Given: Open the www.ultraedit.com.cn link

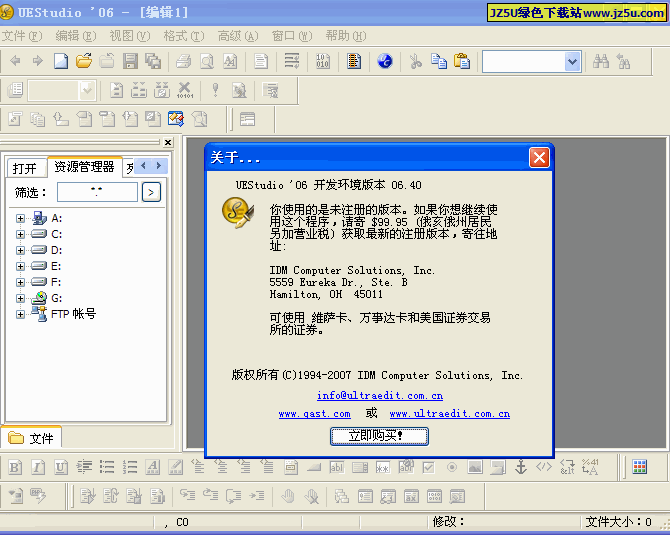Looking at the screenshot, I should 450,414.
